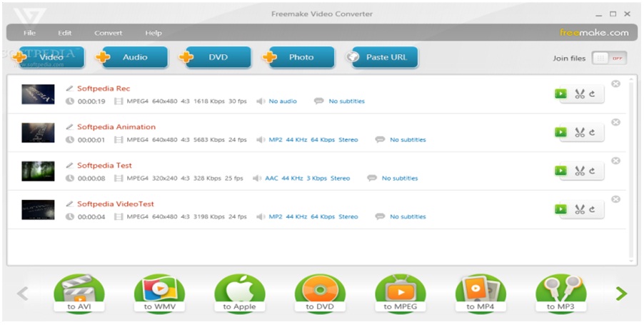Viewport: 644px width, 325px height.
Task: Remove Softpedia Test from the list
Action: [x=615, y=161]
